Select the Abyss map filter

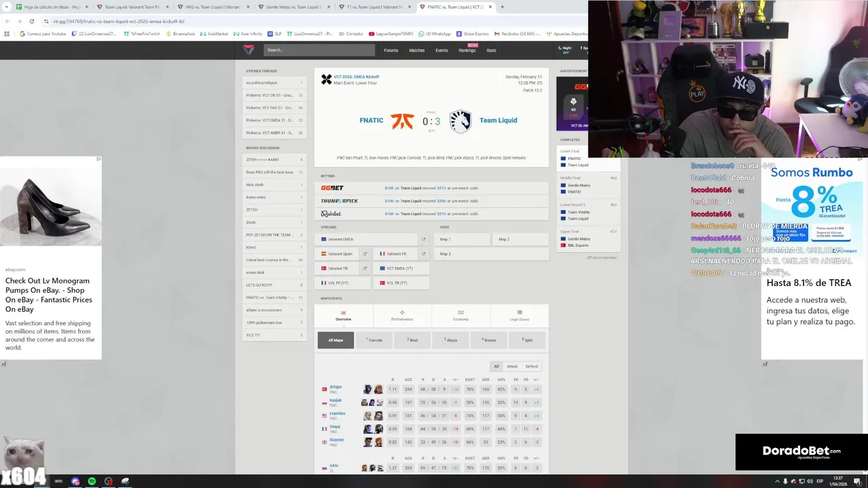click(451, 340)
